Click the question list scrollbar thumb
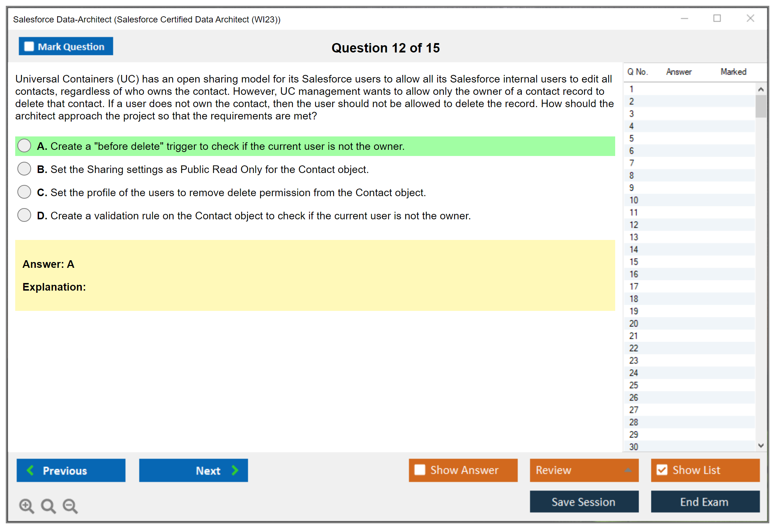Screen dimensions: 778x532 (x=761, y=106)
